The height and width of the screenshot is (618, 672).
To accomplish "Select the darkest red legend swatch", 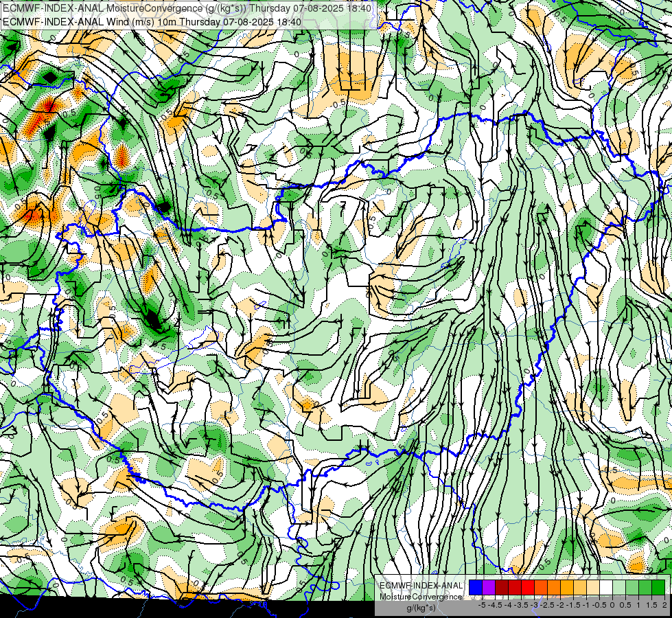I will coord(502,587).
